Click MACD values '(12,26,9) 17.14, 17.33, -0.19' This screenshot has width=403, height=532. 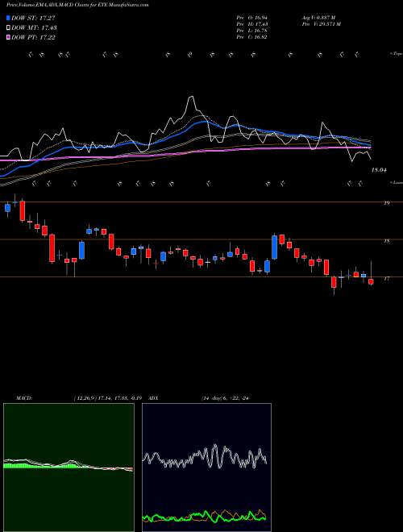[110, 398]
